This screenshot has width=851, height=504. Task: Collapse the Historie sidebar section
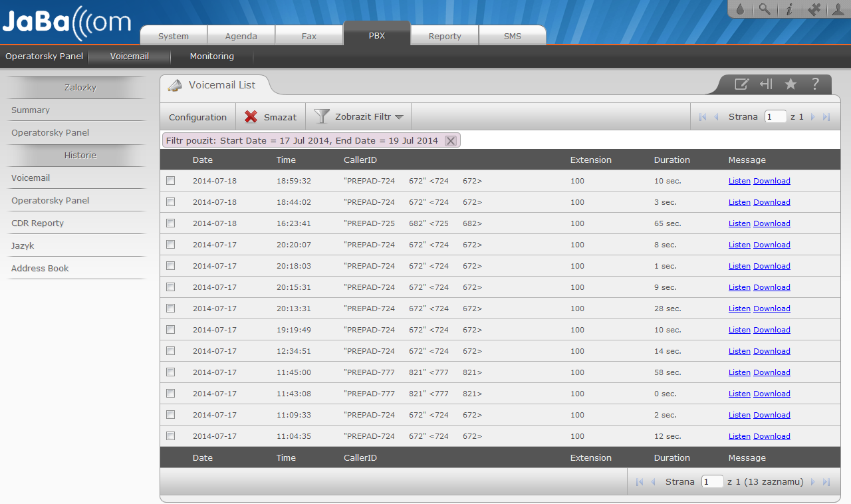click(80, 155)
